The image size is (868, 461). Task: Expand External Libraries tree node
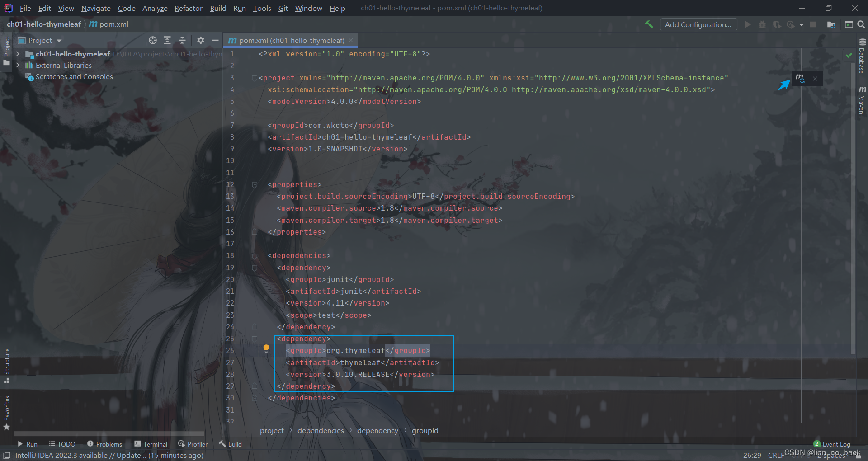coord(18,65)
